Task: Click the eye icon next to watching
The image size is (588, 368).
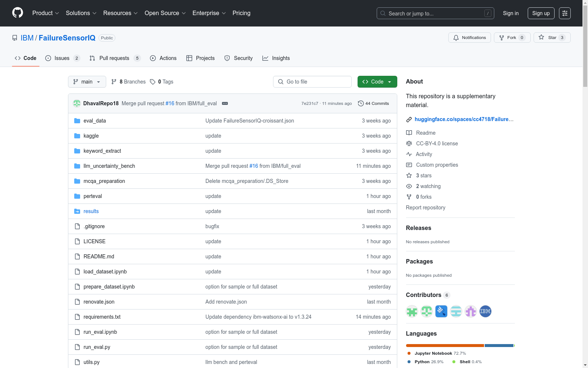Action: (409, 186)
